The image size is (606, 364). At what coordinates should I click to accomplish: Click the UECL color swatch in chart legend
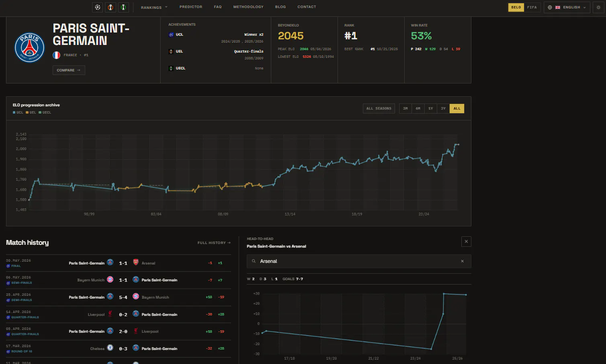[x=40, y=113]
